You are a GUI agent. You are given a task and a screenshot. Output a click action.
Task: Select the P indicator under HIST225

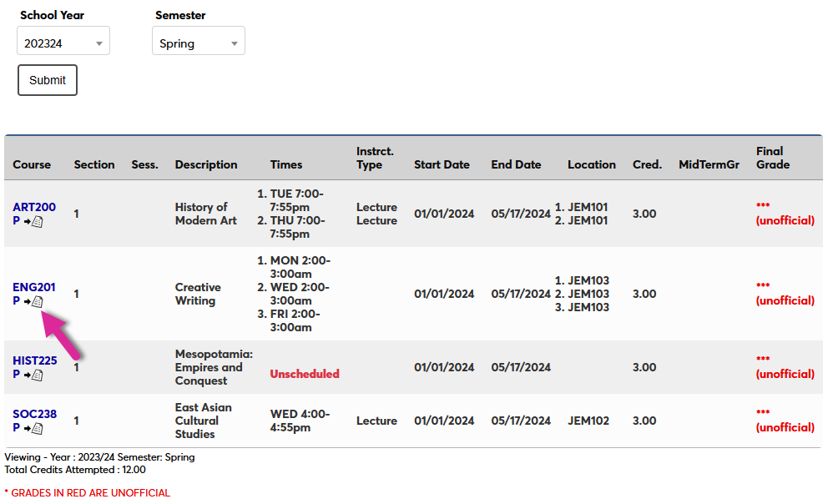click(x=17, y=374)
